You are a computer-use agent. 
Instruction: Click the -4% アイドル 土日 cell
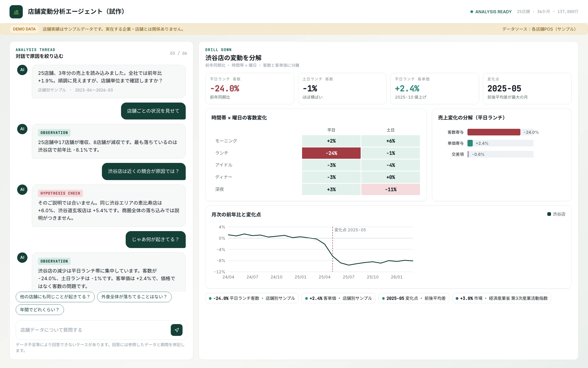point(391,165)
